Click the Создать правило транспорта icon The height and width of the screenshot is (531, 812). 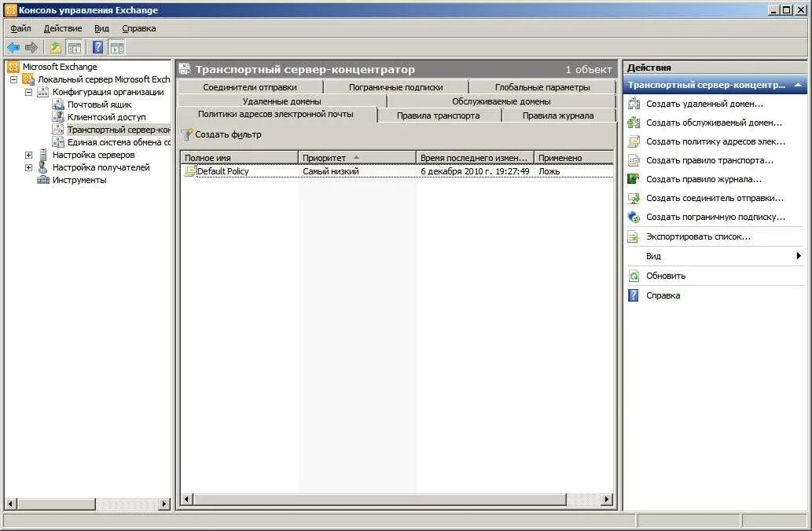[x=634, y=160]
